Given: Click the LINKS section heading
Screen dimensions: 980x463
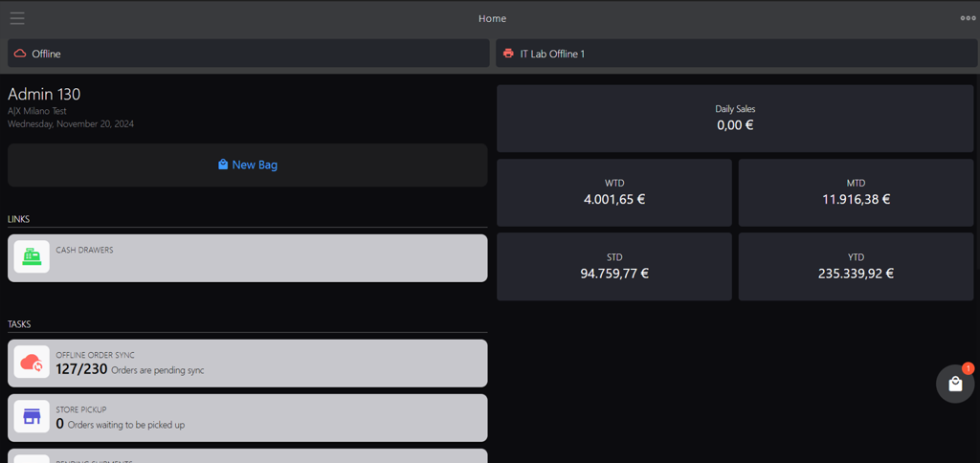Looking at the screenshot, I should (x=19, y=219).
